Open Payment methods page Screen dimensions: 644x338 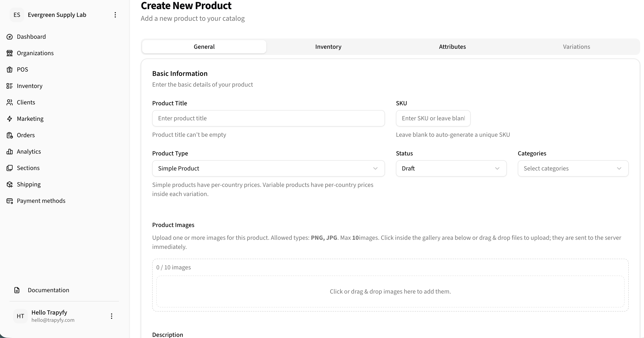(x=41, y=201)
